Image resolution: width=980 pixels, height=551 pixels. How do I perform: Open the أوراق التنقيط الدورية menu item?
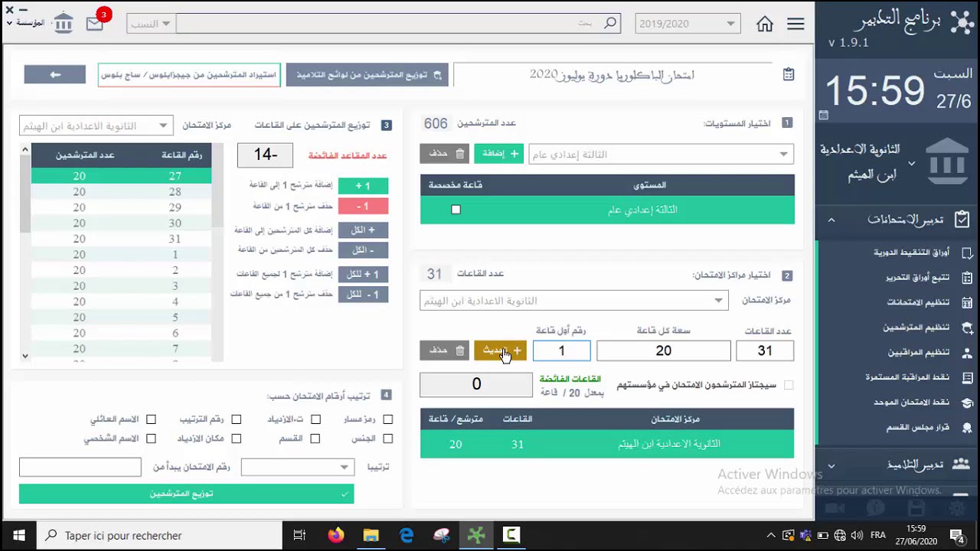point(912,253)
